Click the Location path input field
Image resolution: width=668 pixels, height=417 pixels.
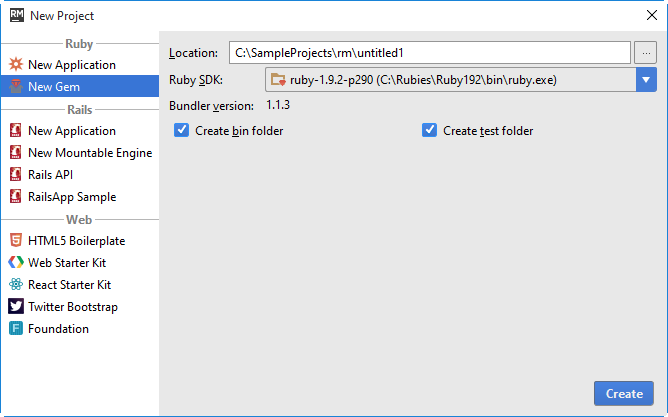(429, 53)
